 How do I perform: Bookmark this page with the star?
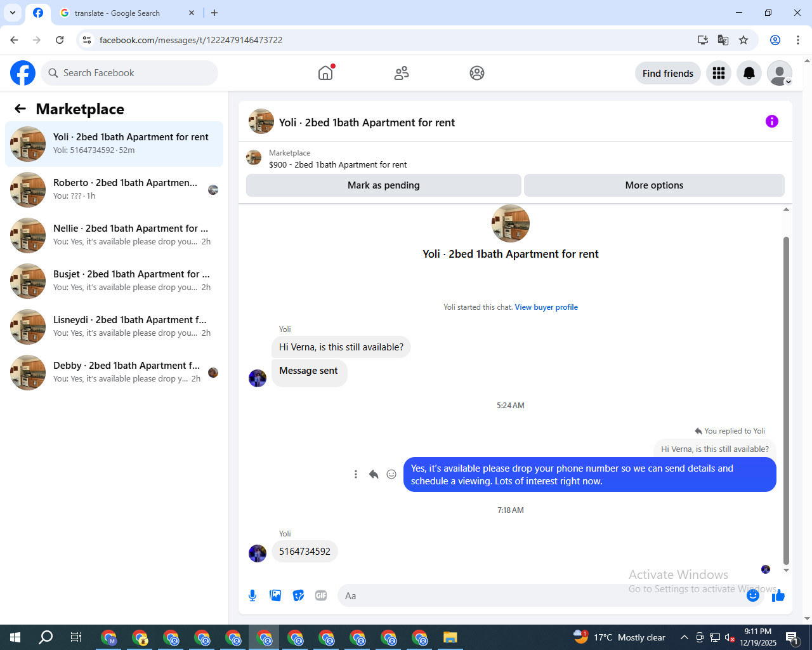coord(743,40)
